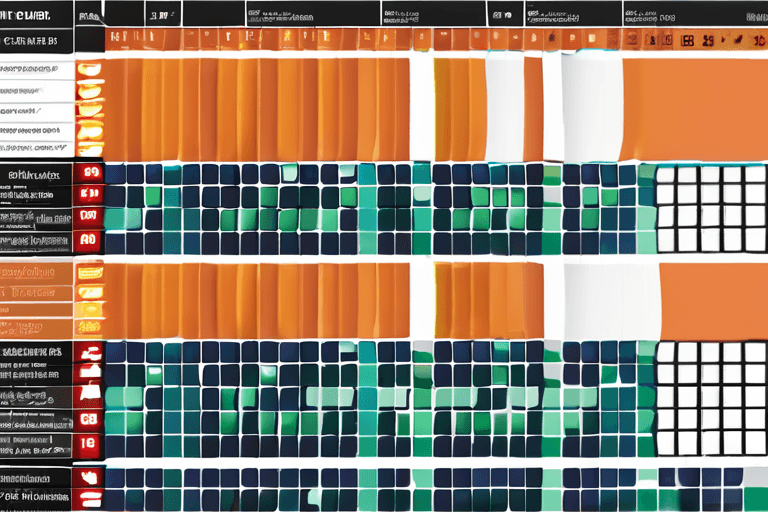Select the second black header tab from the left
The width and height of the screenshot is (768, 512).
coord(90,15)
